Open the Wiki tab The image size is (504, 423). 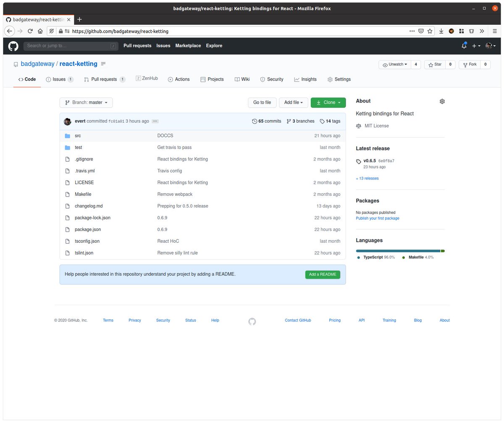point(242,79)
